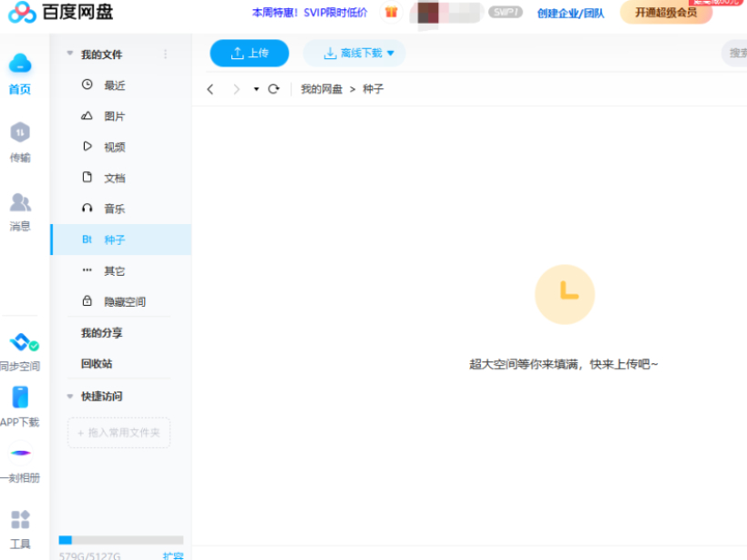Screen dimensions: 747x560
Task: Click the 扩容 expand storage link
Action: click(x=173, y=555)
